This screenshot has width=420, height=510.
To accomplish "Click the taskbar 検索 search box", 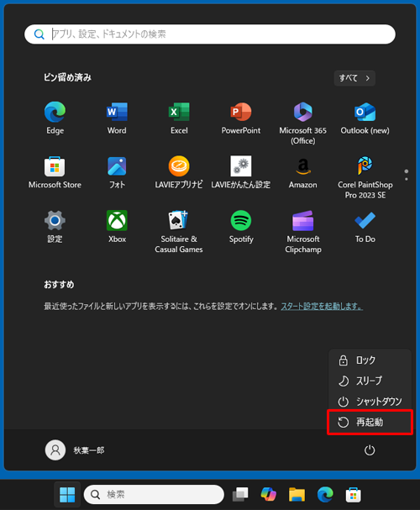I will click(x=154, y=494).
